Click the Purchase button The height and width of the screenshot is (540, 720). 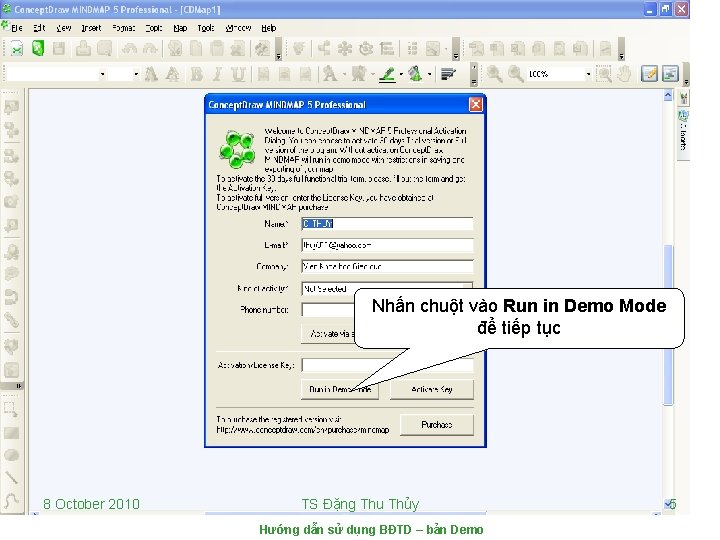coord(437,425)
